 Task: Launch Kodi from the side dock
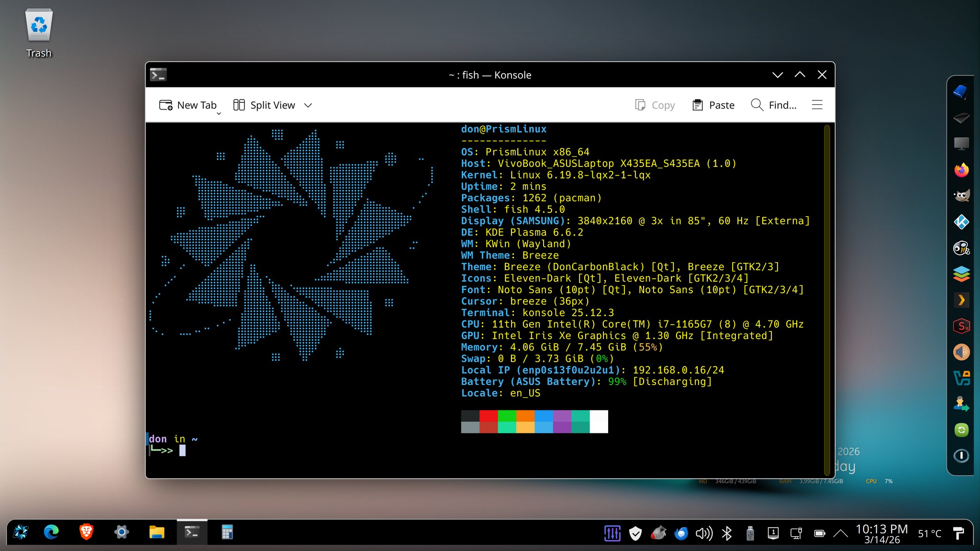click(x=961, y=222)
